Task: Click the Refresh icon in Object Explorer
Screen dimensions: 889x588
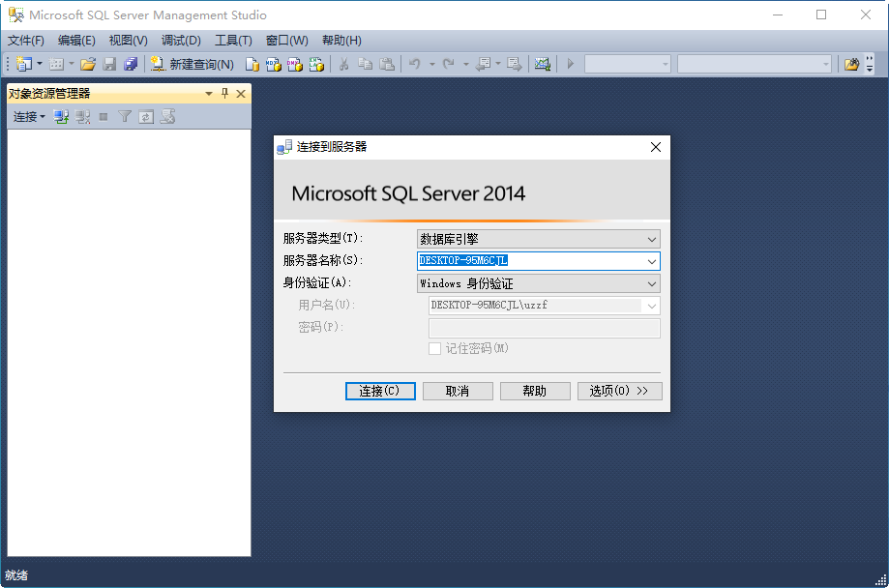Action: tap(146, 117)
